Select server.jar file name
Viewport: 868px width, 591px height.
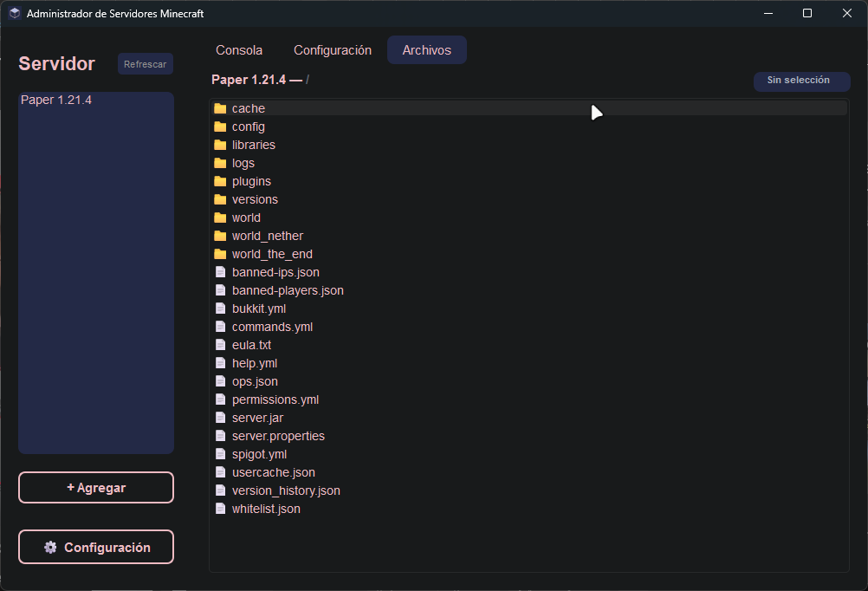258,419
